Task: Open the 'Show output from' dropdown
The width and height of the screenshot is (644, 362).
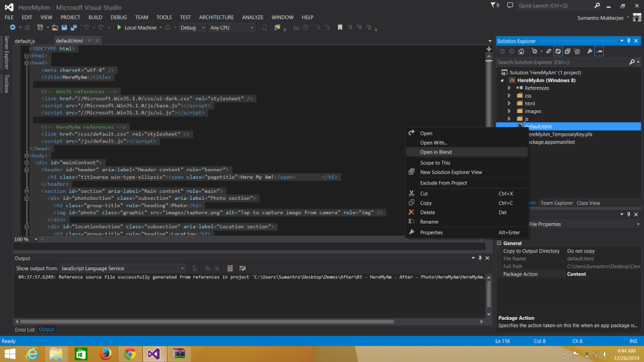Action: tap(121, 268)
